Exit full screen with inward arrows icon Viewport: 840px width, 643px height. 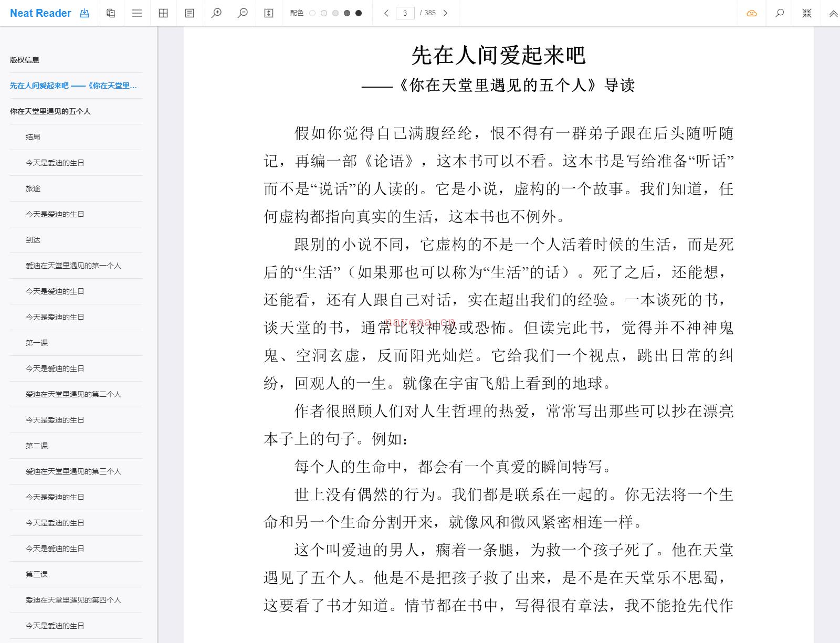tap(807, 13)
